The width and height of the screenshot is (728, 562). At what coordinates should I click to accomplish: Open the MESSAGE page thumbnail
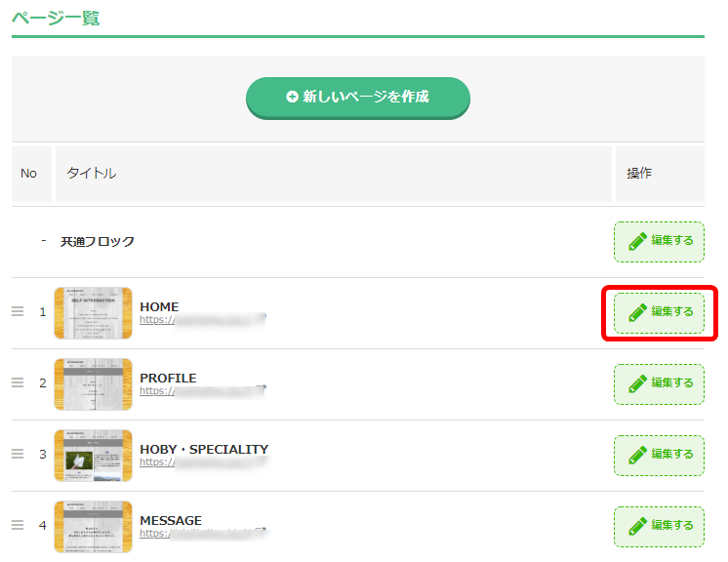(94, 526)
